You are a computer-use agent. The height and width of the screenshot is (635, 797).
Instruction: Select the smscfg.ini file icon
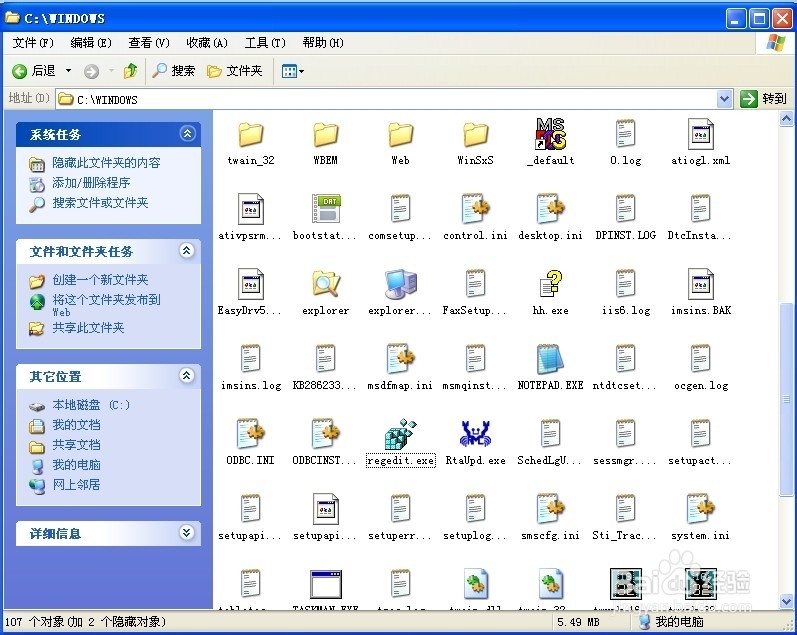(550, 509)
